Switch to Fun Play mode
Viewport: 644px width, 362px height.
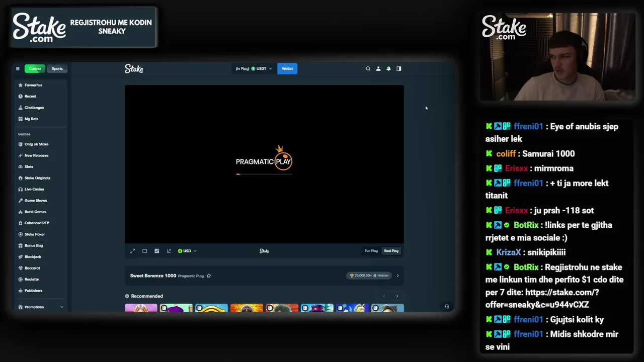tap(371, 251)
